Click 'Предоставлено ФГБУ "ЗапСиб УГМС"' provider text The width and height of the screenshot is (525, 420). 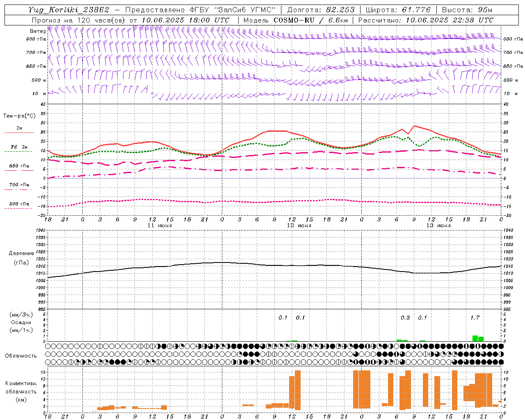coord(200,10)
